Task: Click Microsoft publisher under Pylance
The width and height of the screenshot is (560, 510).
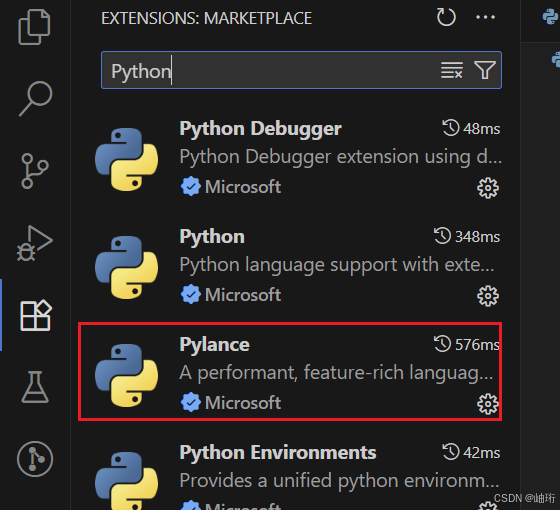Action: 243,403
